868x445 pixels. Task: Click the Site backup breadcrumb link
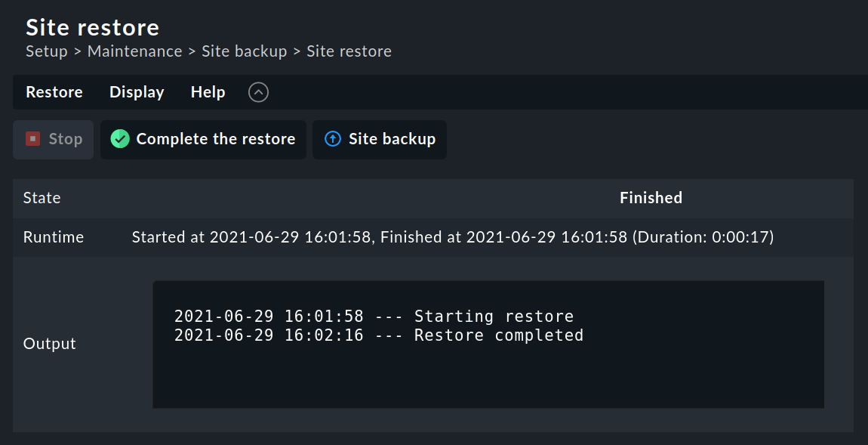(x=244, y=51)
